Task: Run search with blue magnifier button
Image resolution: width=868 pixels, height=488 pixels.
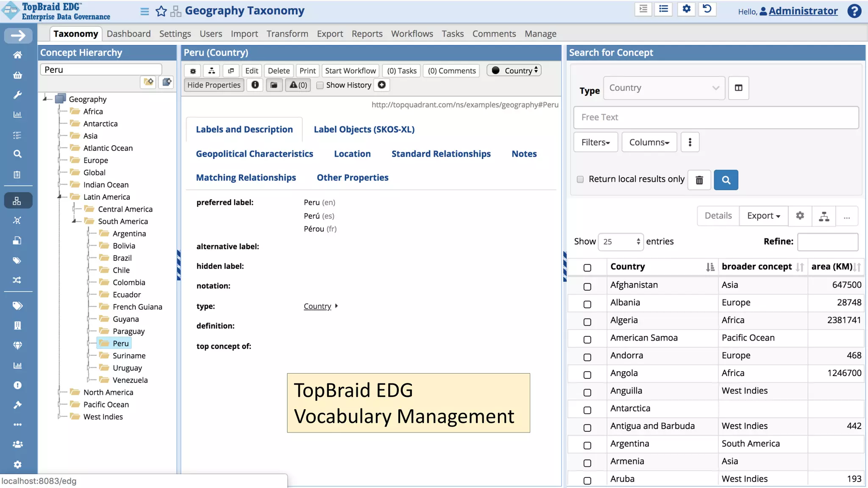Action: coord(726,180)
